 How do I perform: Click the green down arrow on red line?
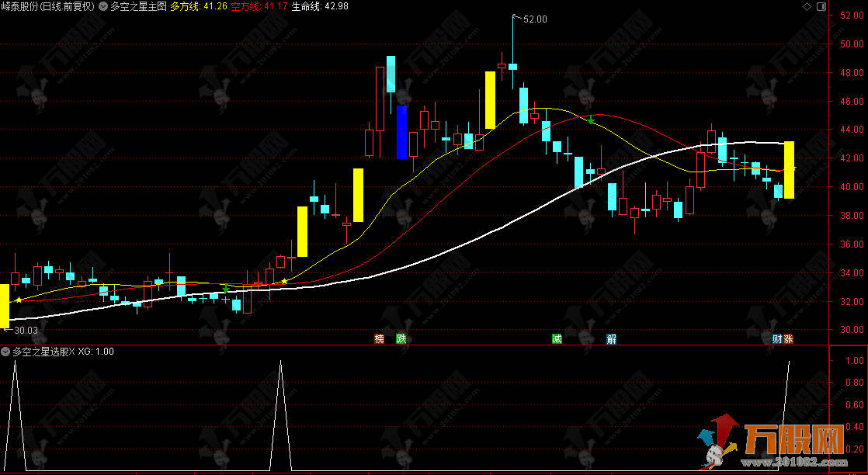tap(592, 120)
